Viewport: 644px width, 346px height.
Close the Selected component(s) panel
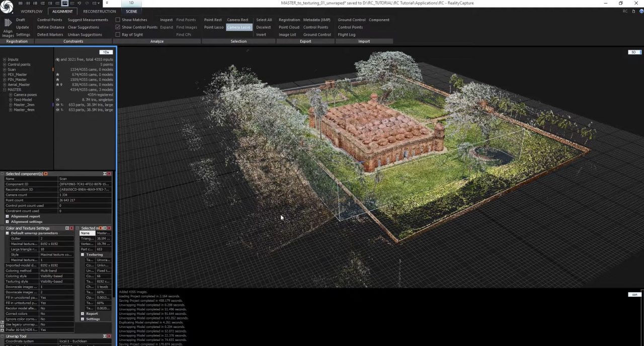[110, 174]
